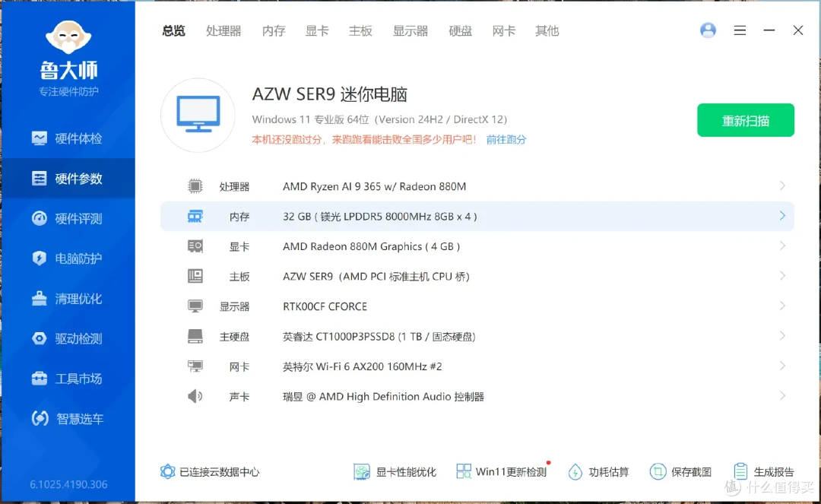This screenshot has width=821, height=504.
Task: Open 硬件评测 in the sidebar
Action: (x=68, y=218)
